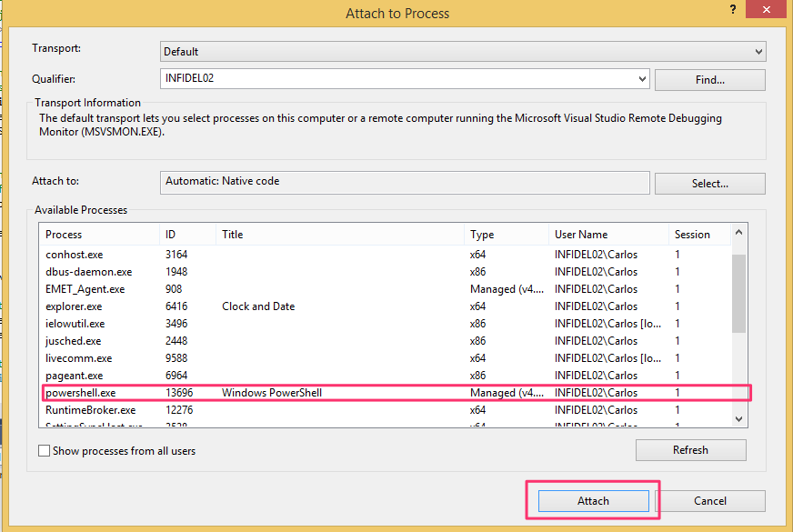Sort processes by ID column header

187,235
